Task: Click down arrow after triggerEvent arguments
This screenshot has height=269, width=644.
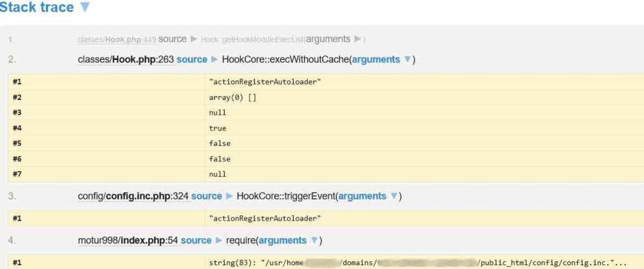Action: 394,196
